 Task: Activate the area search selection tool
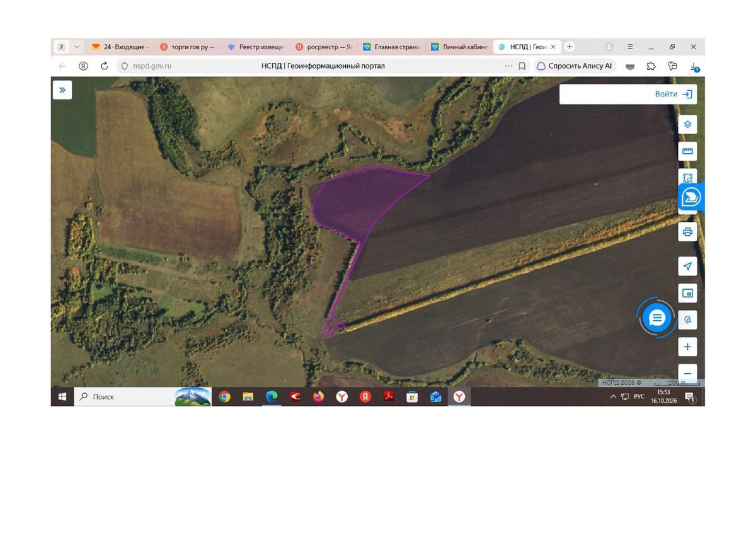click(687, 176)
